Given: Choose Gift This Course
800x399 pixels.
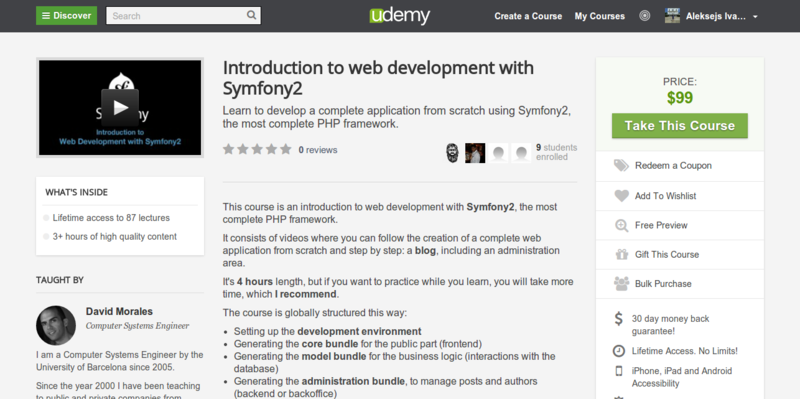Looking at the screenshot, I should pyautogui.click(x=667, y=255).
